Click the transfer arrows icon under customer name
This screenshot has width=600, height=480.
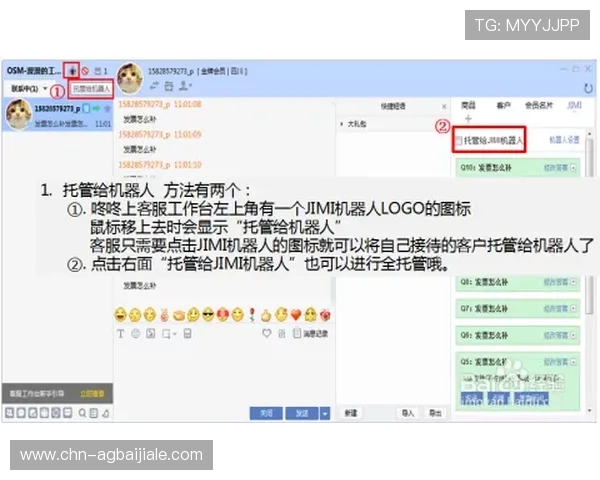click(154, 86)
